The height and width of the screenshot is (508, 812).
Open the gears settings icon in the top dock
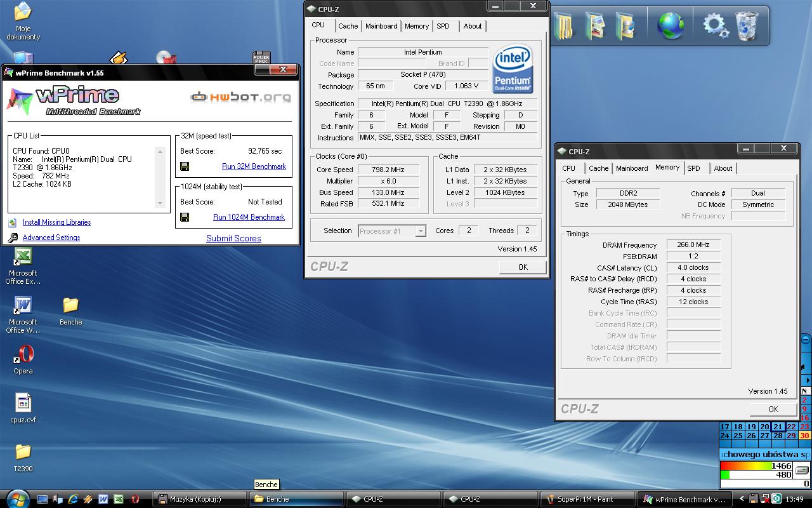716,26
